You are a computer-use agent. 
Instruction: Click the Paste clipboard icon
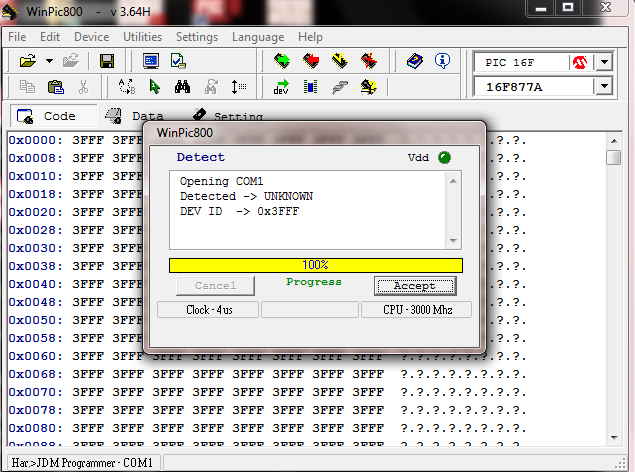pos(56,87)
